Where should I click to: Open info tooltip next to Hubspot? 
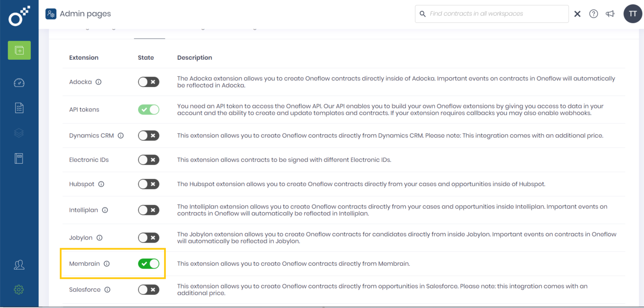click(101, 184)
